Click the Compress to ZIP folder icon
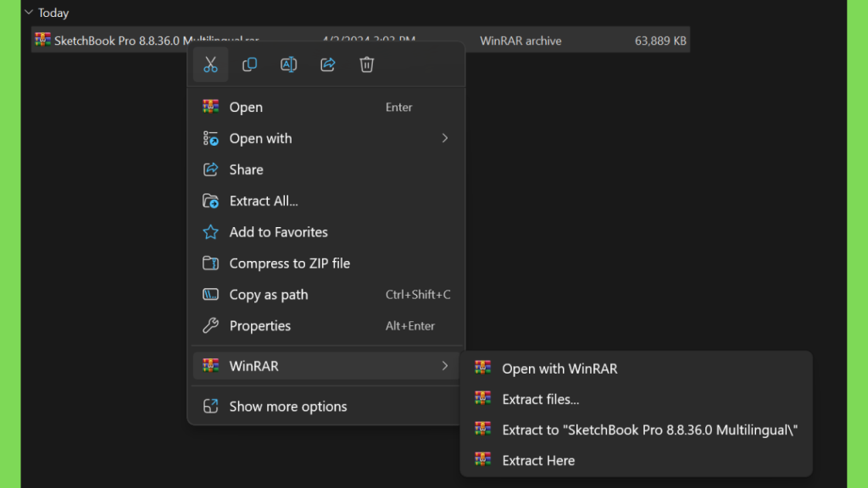This screenshot has width=868, height=488. click(x=210, y=263)
